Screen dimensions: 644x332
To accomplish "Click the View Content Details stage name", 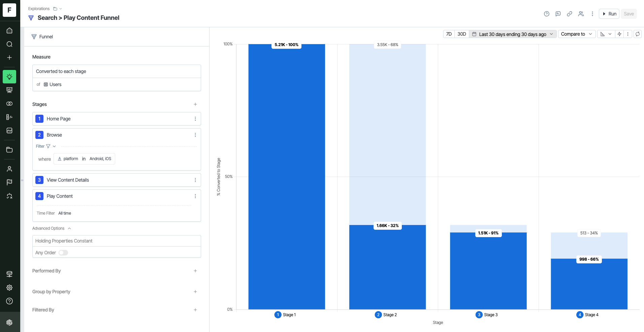I will tap(68, 180).
